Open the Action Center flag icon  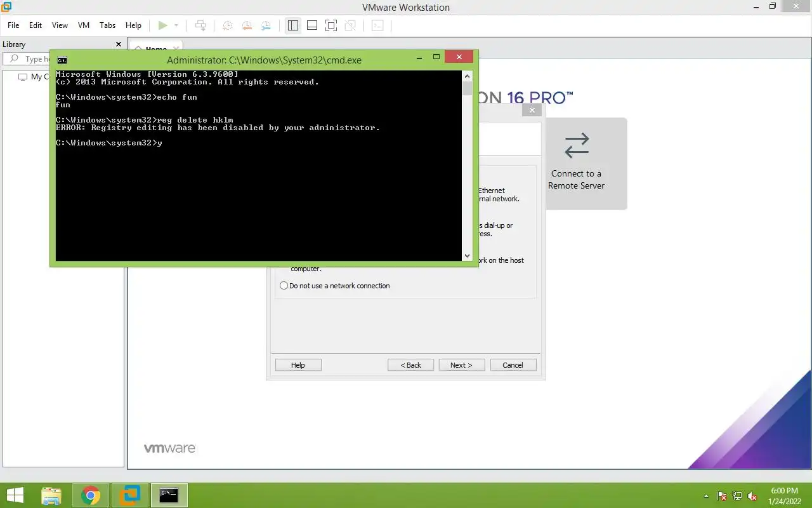tap(722, 496)
